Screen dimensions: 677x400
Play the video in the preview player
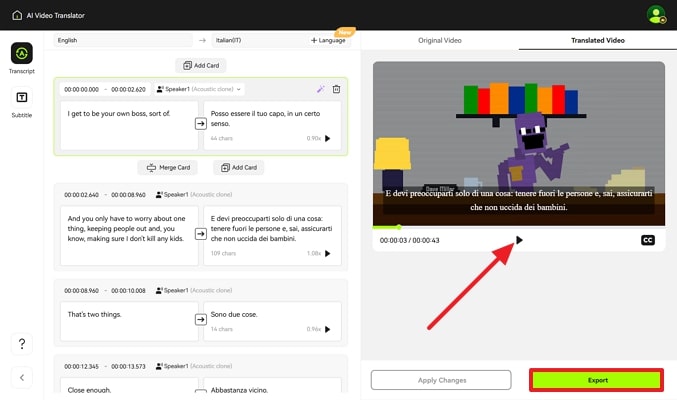[518, 240]
